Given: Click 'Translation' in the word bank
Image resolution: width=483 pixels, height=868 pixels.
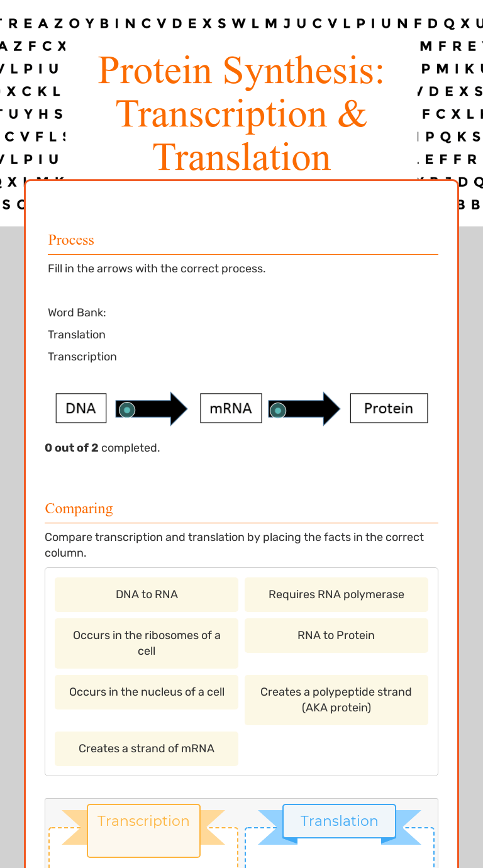Looking at the screenshot, I should (76, 334).
